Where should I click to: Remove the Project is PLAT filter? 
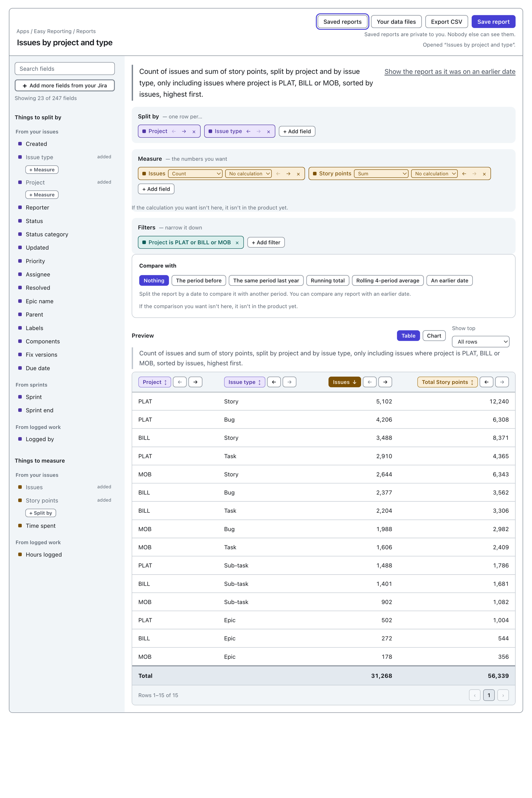[237, 243]
